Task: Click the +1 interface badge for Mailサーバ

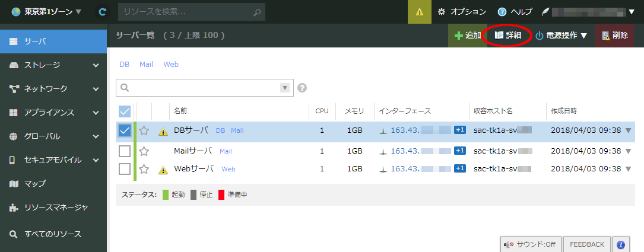Action: (459, 151)
